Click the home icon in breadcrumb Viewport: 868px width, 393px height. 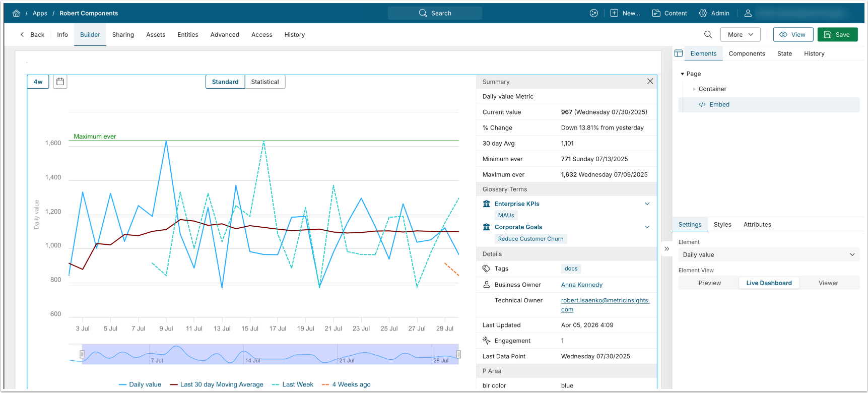coord(16,13)
